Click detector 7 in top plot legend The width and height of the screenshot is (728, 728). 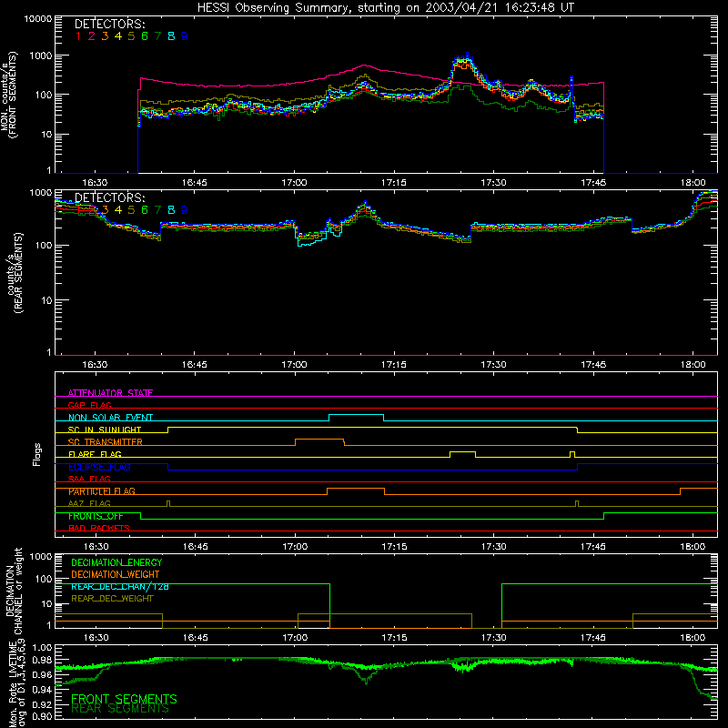tap(157, 36)
